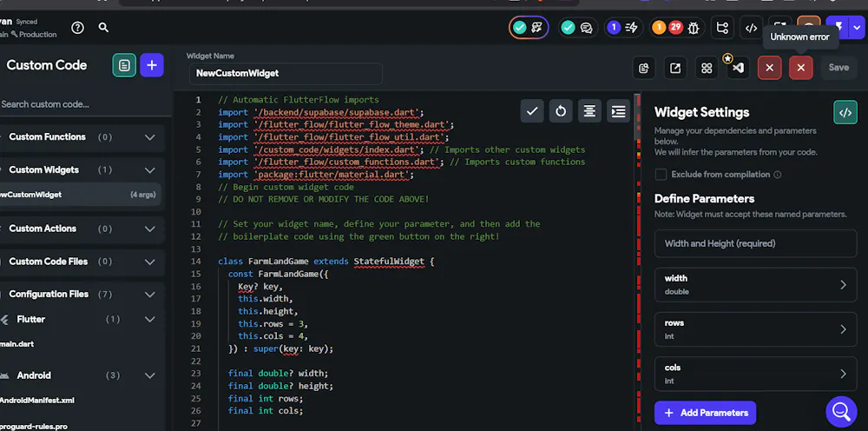Click the 'final int cols;' code line
The image size is (868, 431).
(266, 410)
